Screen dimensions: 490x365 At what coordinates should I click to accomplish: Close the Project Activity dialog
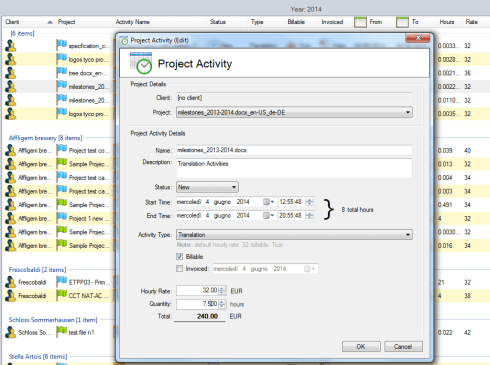pyautogui.click(x=418, y=38)
